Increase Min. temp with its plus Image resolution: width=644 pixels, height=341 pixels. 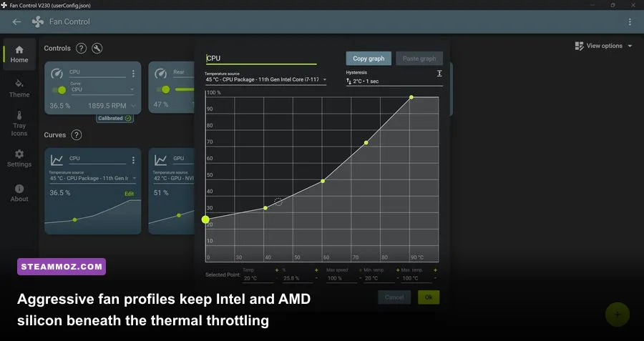pyautogui.click(x=398, y=270)
